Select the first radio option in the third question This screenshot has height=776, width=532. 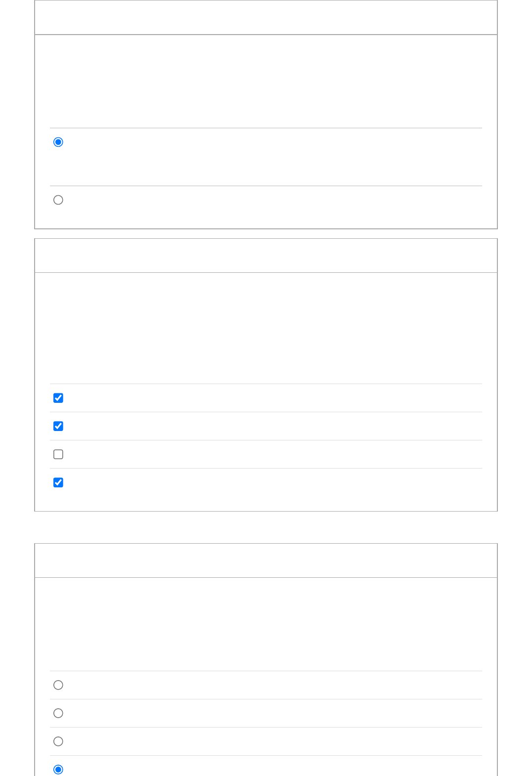(x=58, y=685)
